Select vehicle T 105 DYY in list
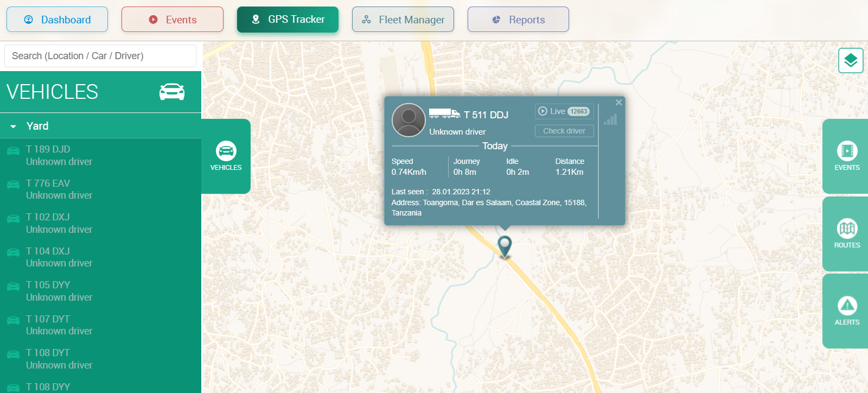Image resolution: width=868 pixels, height=393 pixels. (x=59, y=291)
